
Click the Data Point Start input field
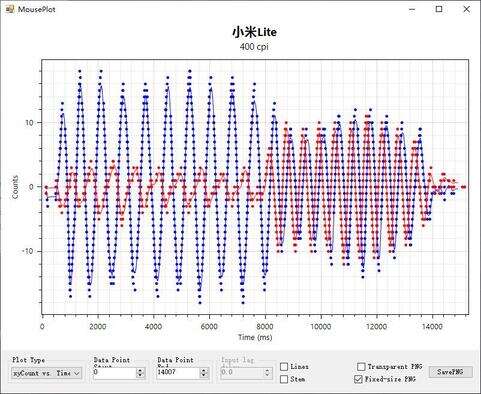coord(114,373)
